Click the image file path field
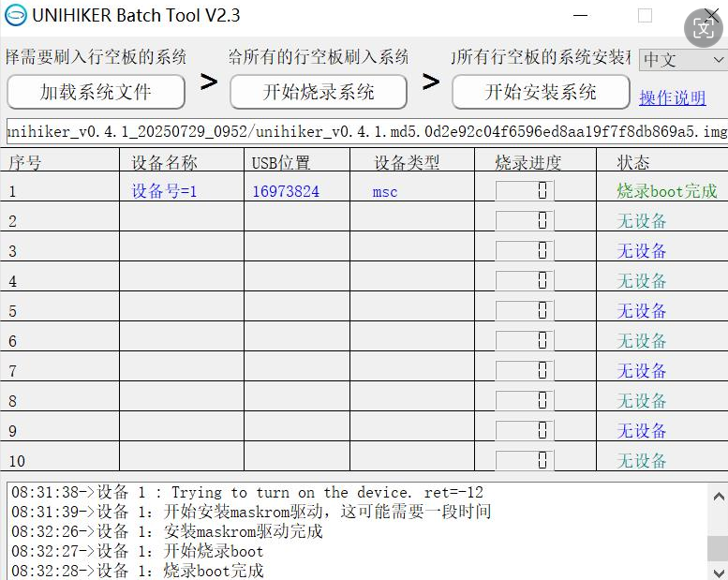Image resolution: width=728 pixels, height=580 pixels. click(x=366, y=132)
